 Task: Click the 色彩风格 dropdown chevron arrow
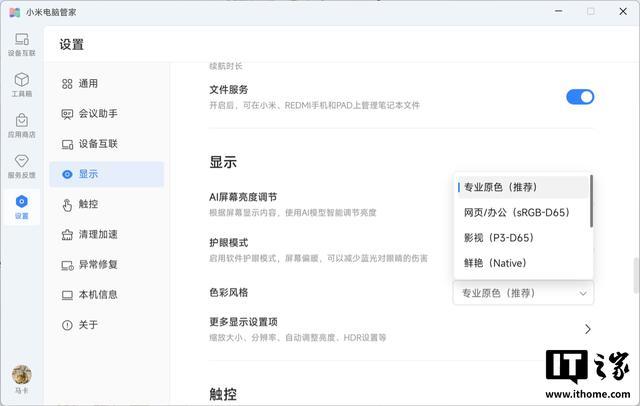(x=583, y=293)
